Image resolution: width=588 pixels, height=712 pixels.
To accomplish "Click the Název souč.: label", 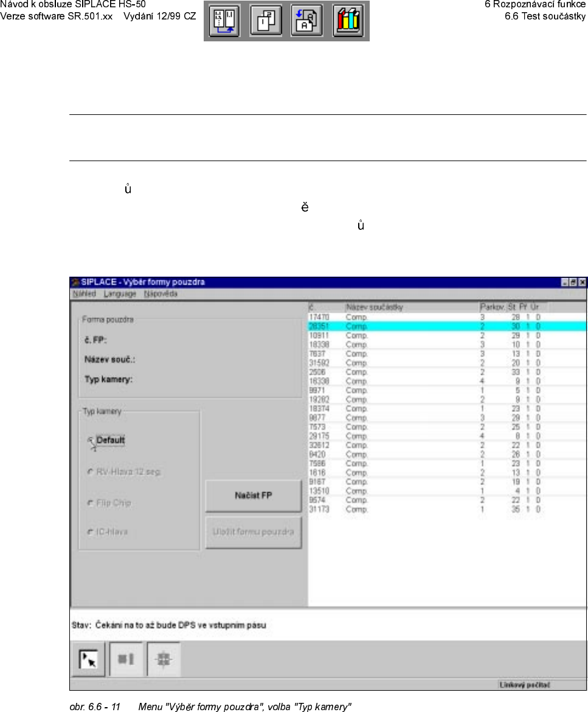I will 109,359.
